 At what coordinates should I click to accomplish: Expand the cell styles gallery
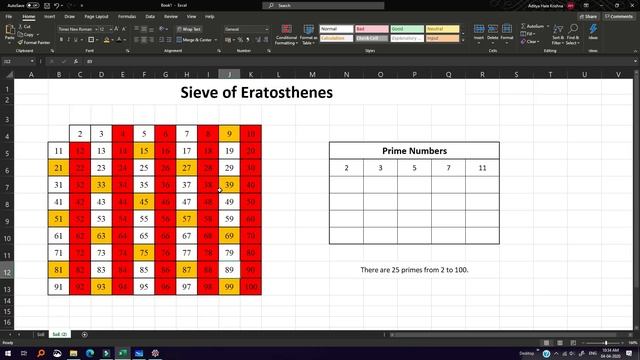463,41
